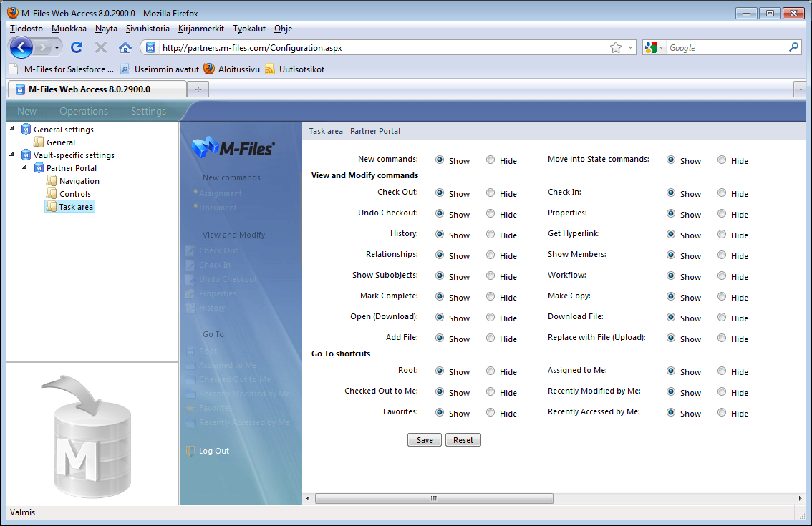Select Hide for Workflow
Image resolution: width=812 pixels, height=526 pixels.
pyautogui.click(x=721, y=276)
